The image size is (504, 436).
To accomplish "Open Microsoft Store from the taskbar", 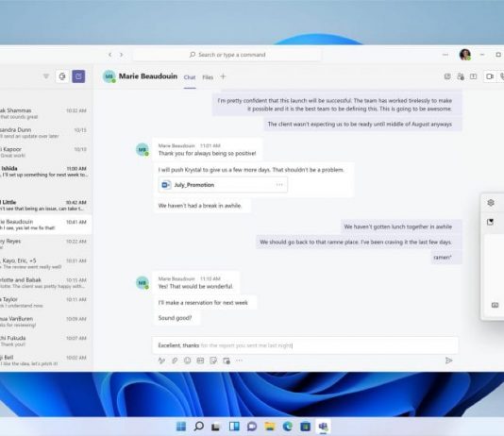I will (x=305, y=427).
